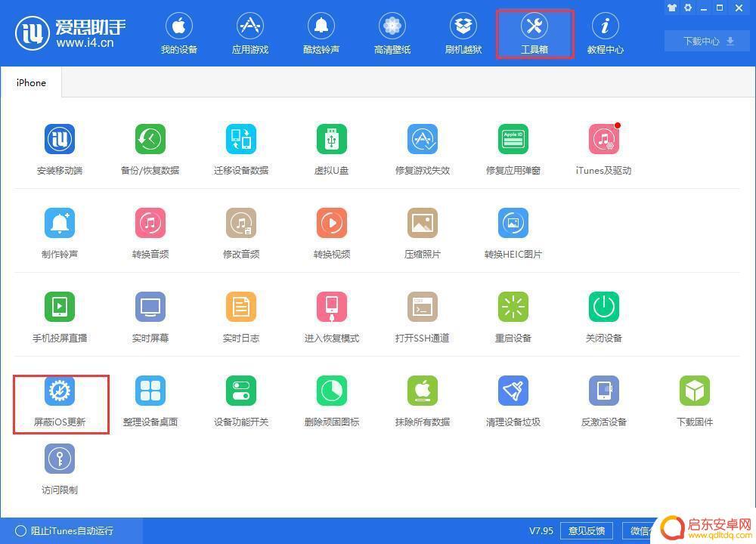
Task: Open iTunes及驱动 tool
Action: click(x=603, y=139)
